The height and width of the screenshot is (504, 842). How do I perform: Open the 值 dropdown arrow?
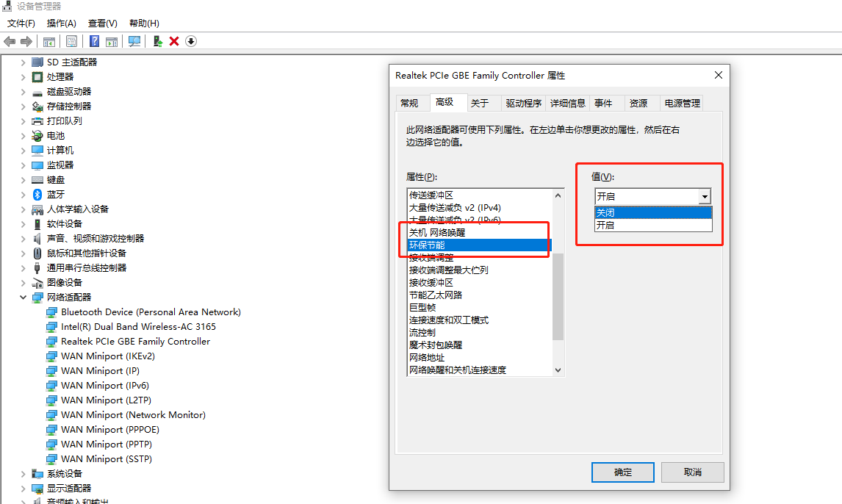705,196
